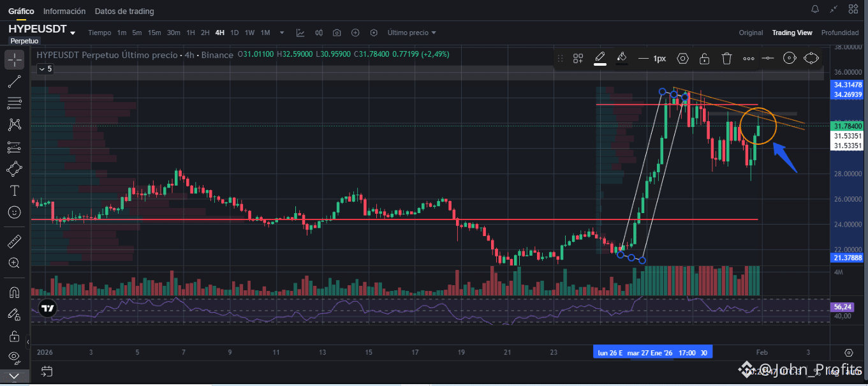Expand more tools at sidebar bottom
Image resolution: width=868 pixels, height=386 pixels.
[x=14, y=376]
